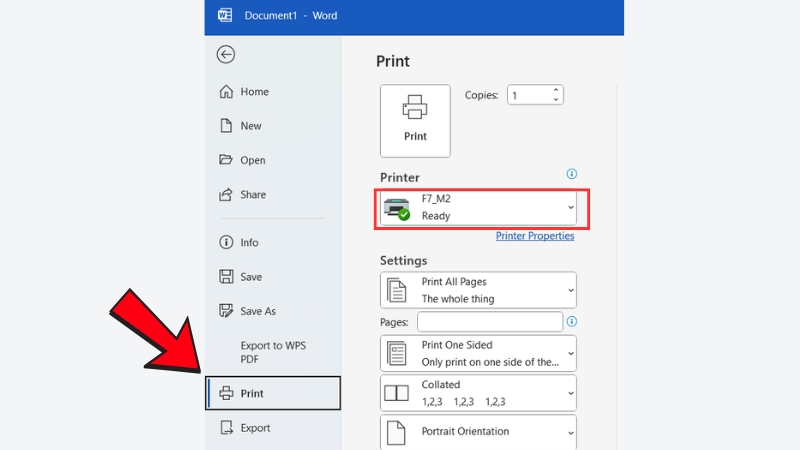Select Print in the sidebar

pos(273,393)
